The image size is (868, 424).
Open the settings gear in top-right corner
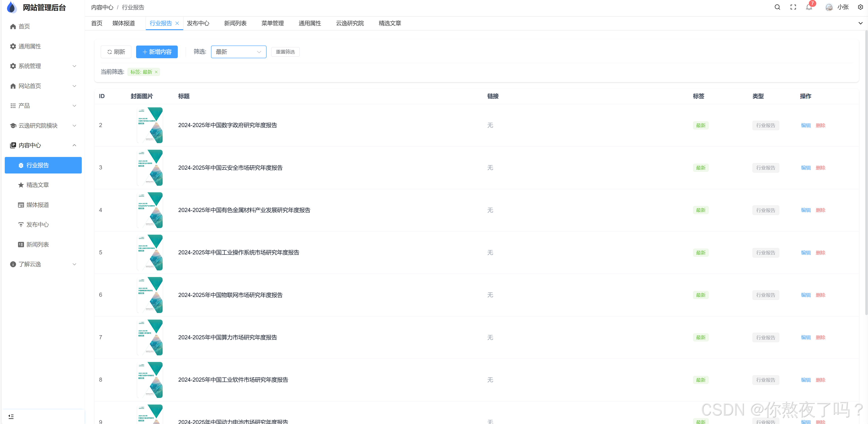coord(860,7)
